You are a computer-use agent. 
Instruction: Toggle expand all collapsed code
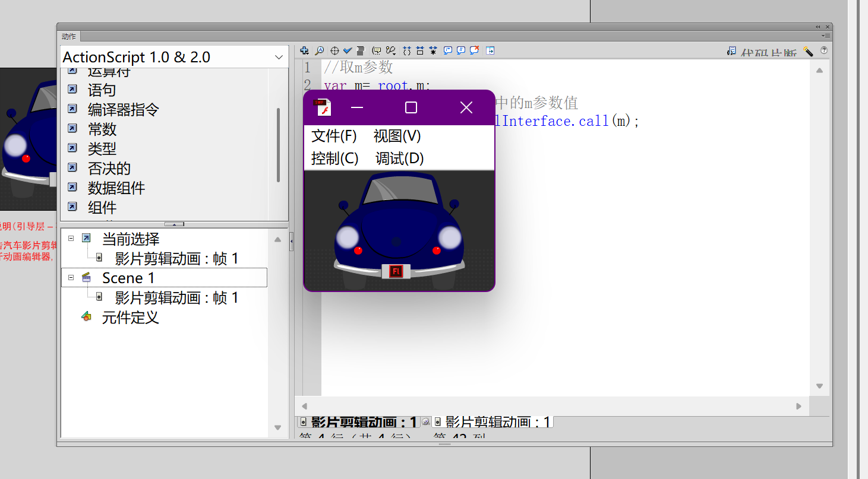click(x=433, y=50)
